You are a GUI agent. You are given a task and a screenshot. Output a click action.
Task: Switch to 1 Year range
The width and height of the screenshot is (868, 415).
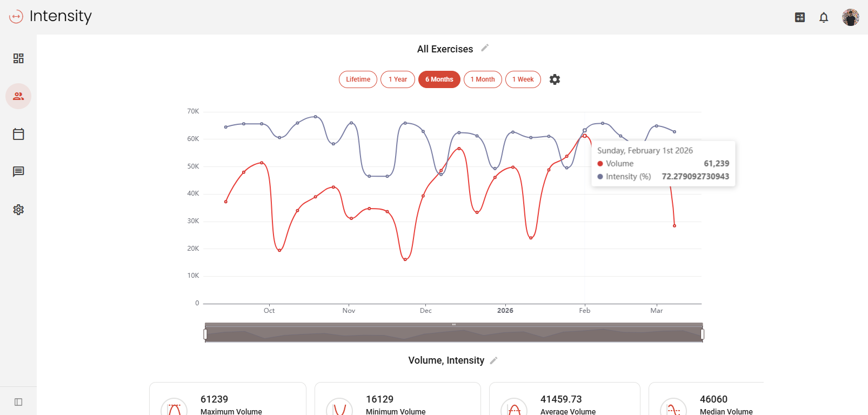(x=398, y=79)
